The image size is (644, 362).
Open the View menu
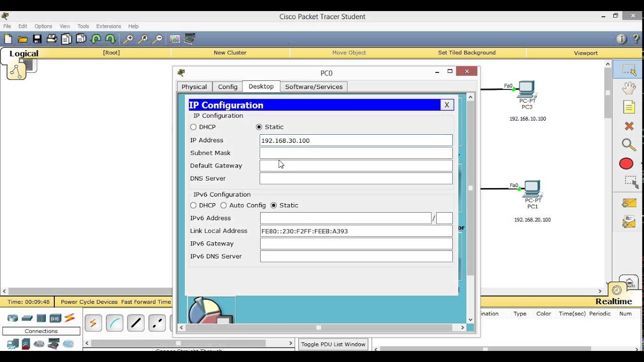click(65, 26)
